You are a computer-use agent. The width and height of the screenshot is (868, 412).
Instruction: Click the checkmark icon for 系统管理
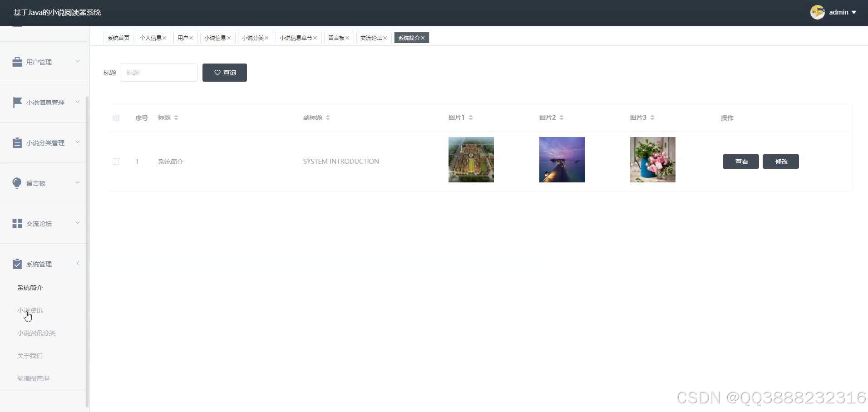click(x=17, y=264)
